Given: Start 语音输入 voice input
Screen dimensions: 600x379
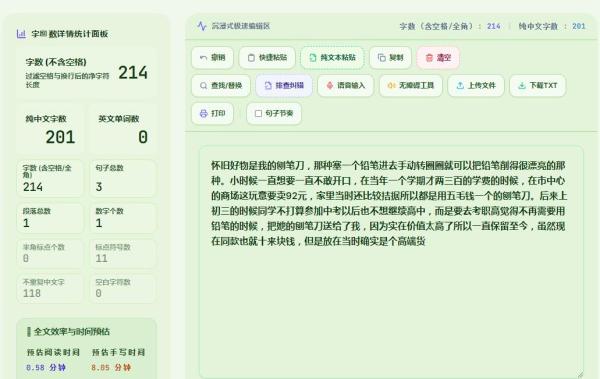Looking at the screenshot, I should tap(346, 85).
